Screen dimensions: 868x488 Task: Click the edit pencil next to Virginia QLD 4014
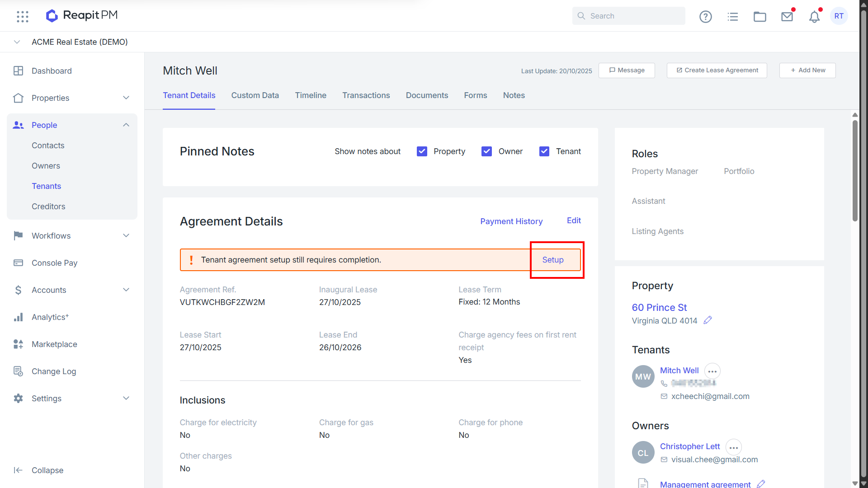click(x=708, y=320)
